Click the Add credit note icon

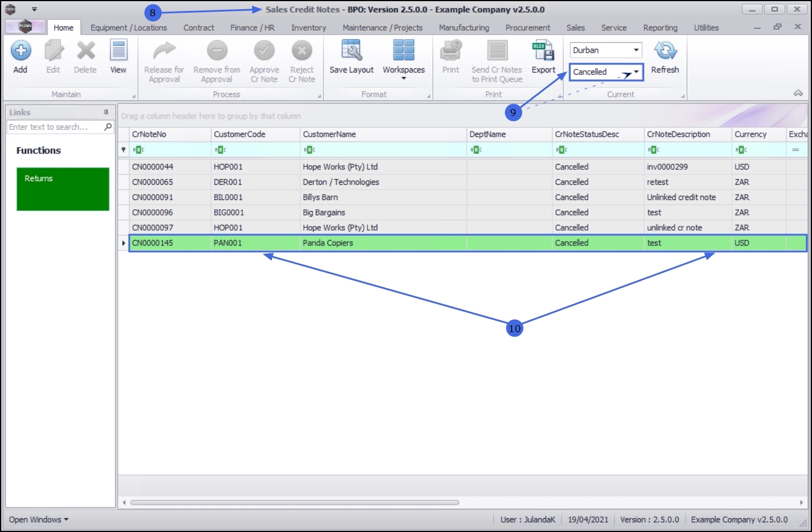pyautogui.click(x=20, y=51)
